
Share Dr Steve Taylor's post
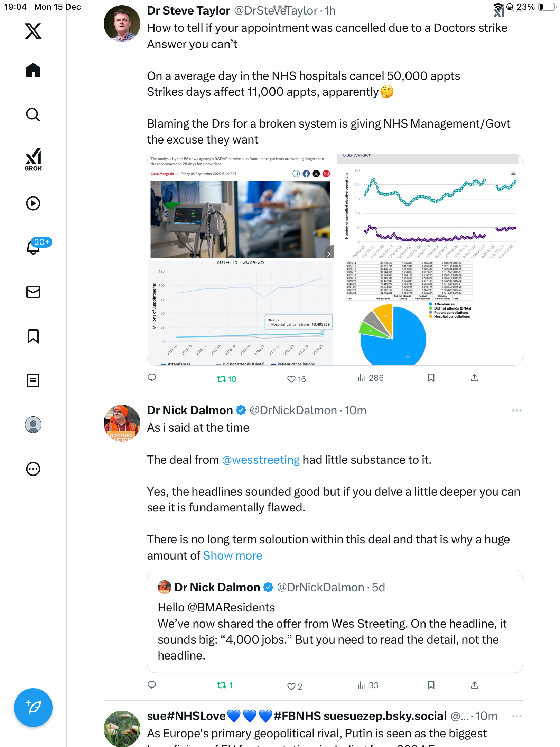pos(475,378)
